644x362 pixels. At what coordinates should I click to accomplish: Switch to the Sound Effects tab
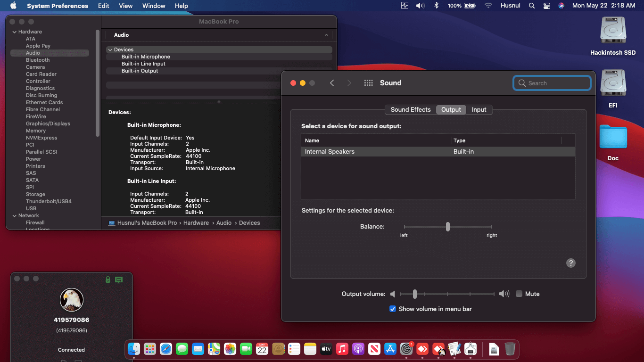(411, 109)
